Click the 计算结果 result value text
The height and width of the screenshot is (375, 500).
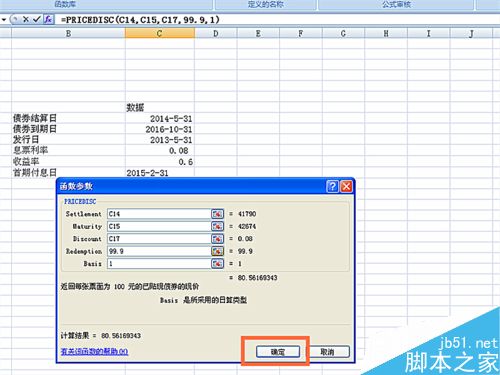(121, 336)
